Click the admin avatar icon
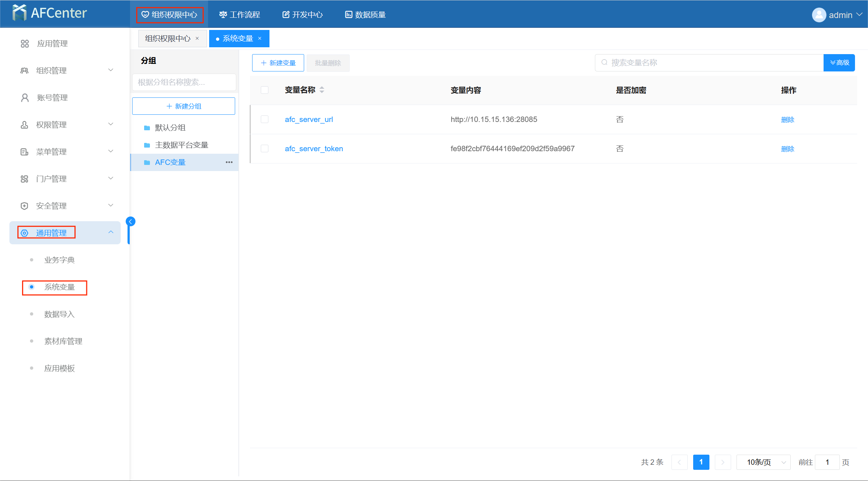The image size is (868, 481). point(819,15)
